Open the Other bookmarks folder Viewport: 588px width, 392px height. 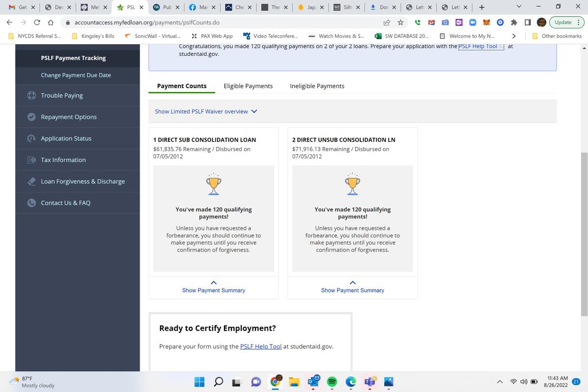[557, 36]
